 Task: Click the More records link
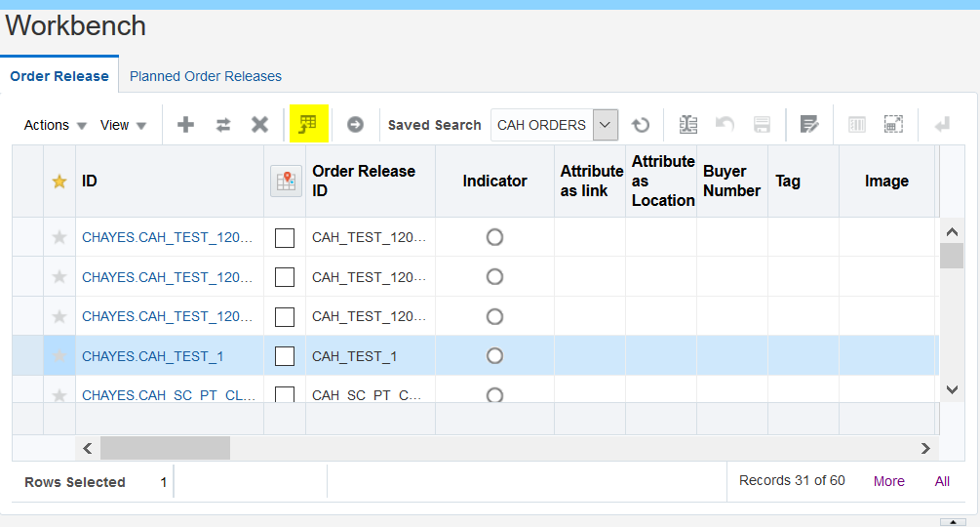888,481
